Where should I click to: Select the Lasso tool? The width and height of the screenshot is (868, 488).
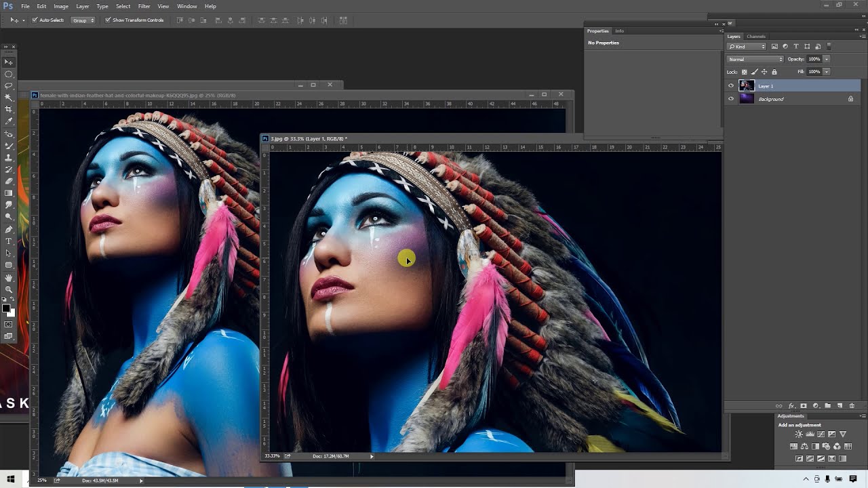click(x=9, y=85)
